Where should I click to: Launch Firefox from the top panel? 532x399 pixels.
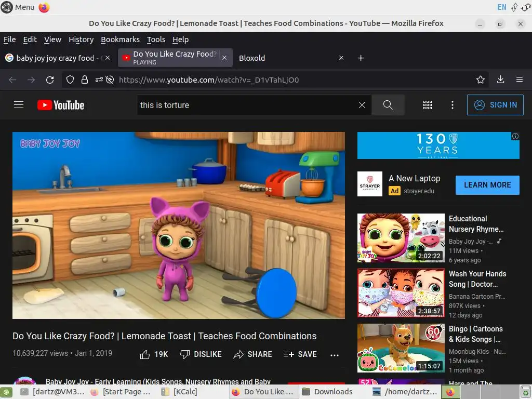[44, 7]
